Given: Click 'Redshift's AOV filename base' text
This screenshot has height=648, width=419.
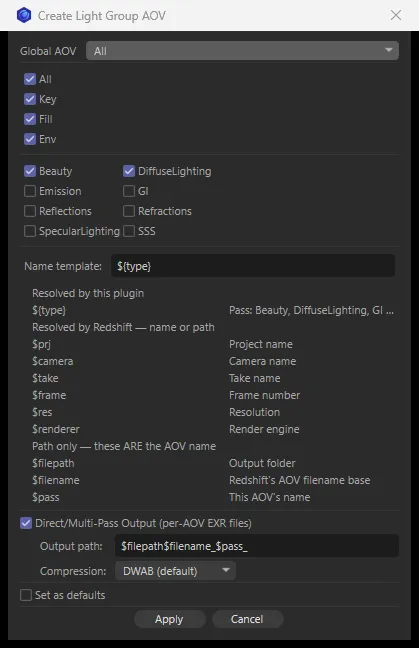Looking at the screenshot, I should click(300, 480).
